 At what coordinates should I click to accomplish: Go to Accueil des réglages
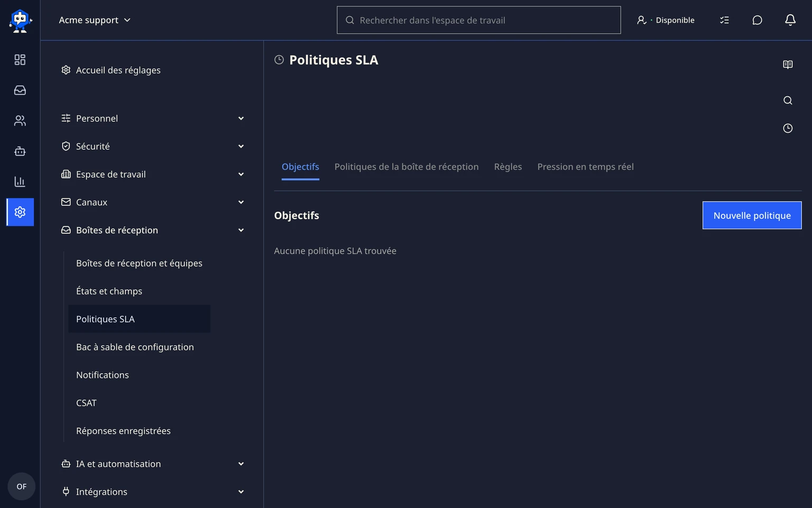[111, 70]
